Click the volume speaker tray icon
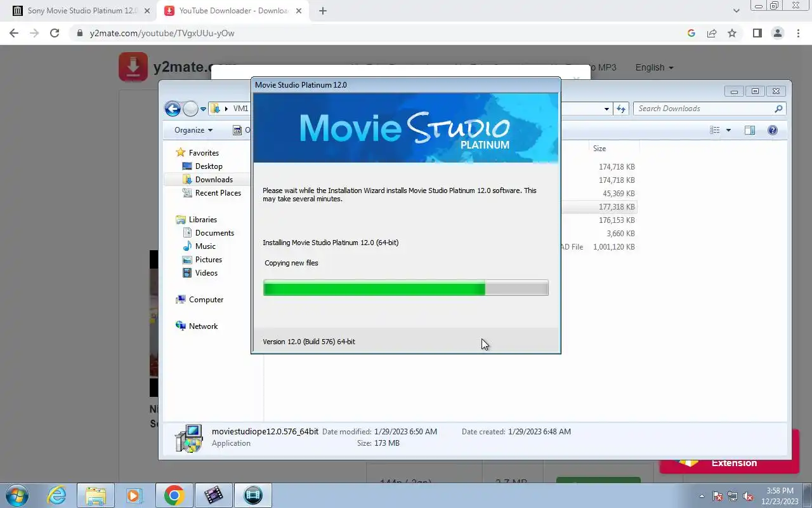812x508 pixels. (749, 496)
